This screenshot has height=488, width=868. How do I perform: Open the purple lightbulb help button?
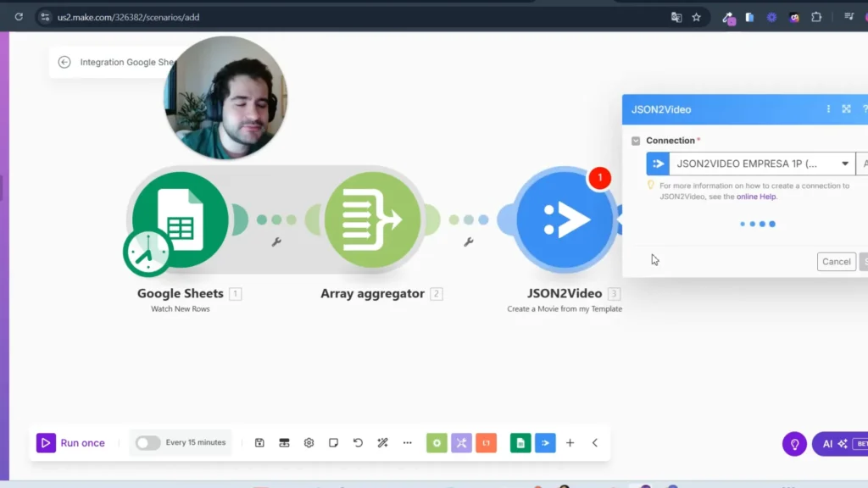point(794,444)
